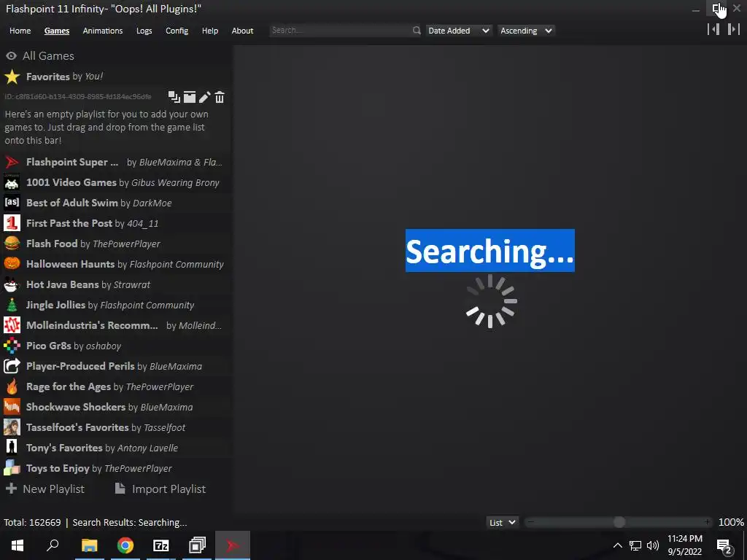The image size is (747, 560).
Task: Delete the Favorites playlist with trash icon
Action: click(x=220, y=97)
